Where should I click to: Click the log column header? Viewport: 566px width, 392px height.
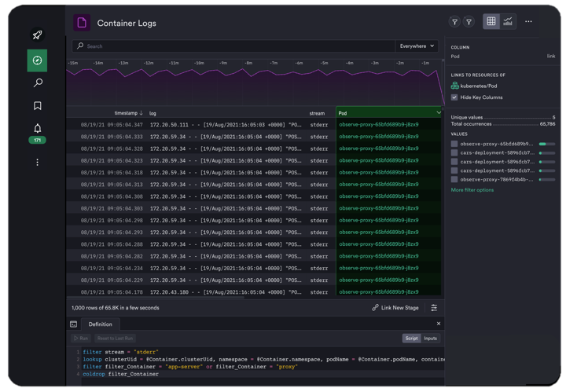tap(153, 113)
